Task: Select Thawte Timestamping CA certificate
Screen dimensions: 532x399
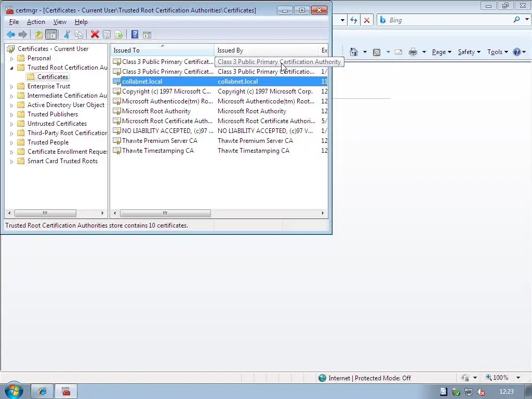Action: click(x=220, y=151)
